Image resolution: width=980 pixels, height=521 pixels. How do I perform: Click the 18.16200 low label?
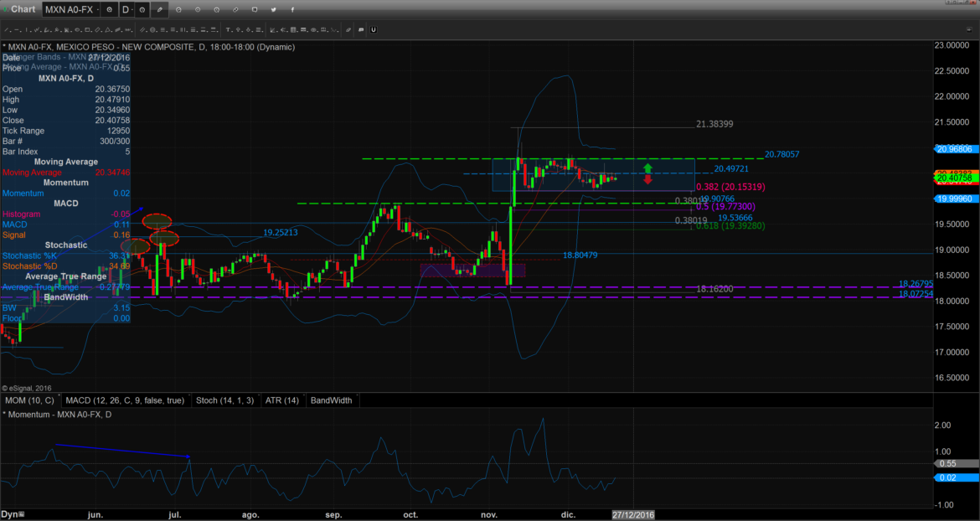[x=715, y=289]
